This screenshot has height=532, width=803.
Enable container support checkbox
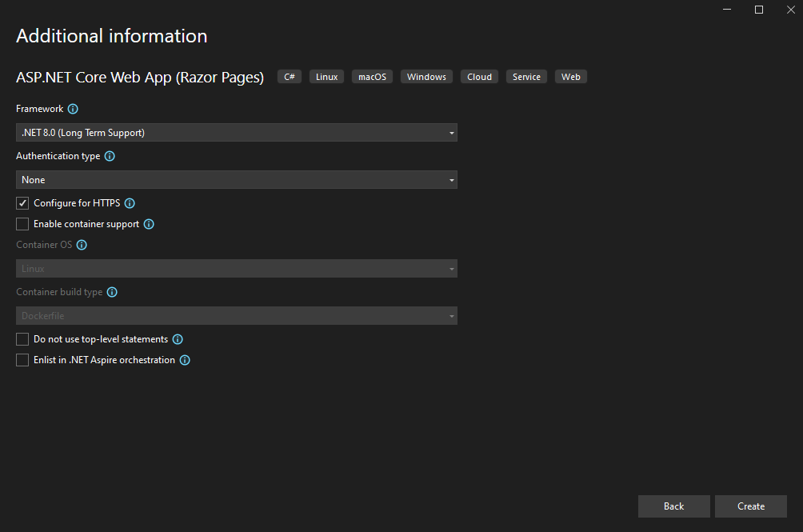pos(22,224)
